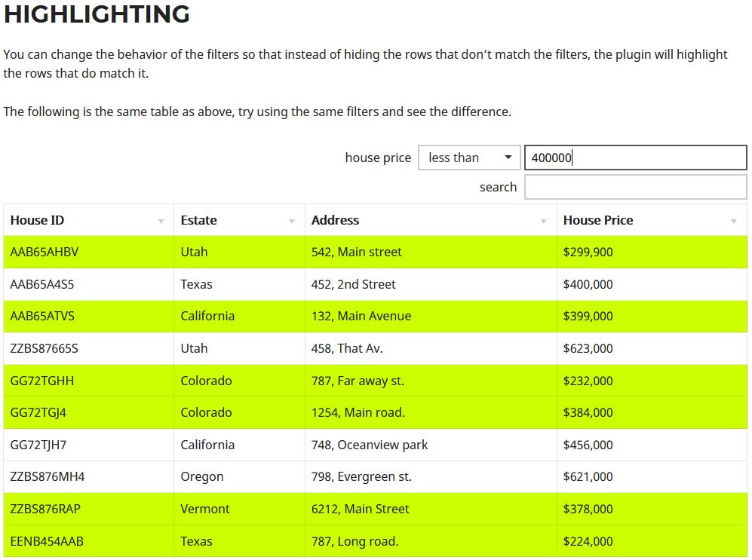Sort table by Address header
The height and width of the screenshot is (560, 752).
336,220
